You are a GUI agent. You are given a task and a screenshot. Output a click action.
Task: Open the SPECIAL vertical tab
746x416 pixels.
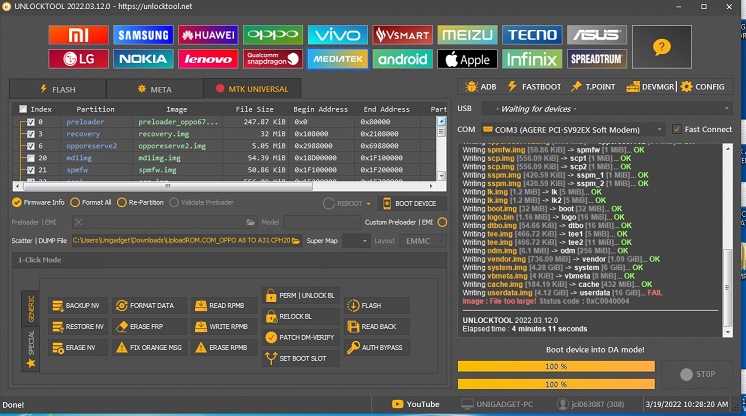[x=31, y=349]
